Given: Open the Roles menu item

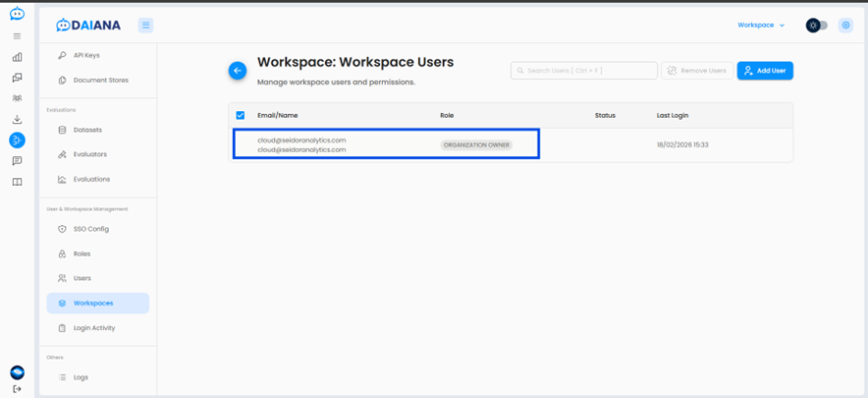Looking at the screenshot, I should pos(81,254).
